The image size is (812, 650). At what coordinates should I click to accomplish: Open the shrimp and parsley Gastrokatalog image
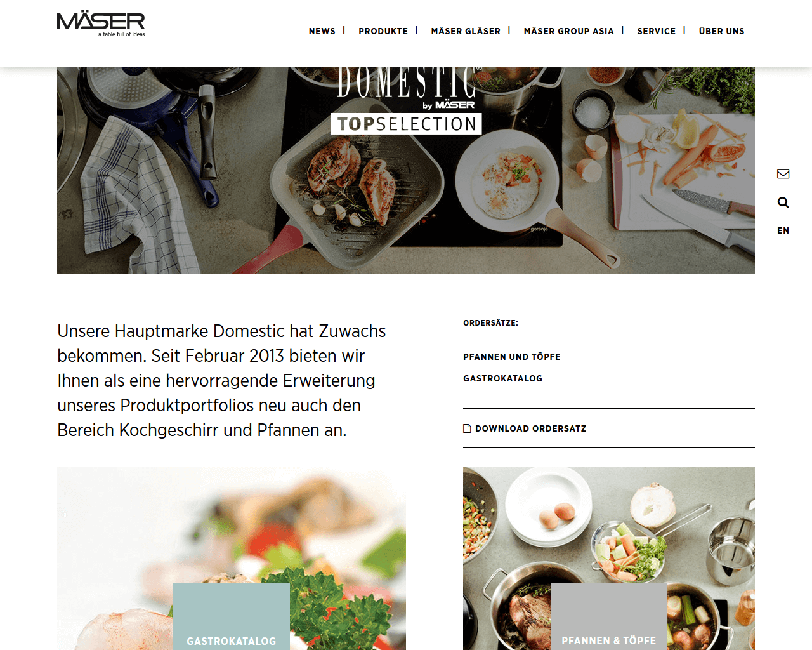coord(232,558)
